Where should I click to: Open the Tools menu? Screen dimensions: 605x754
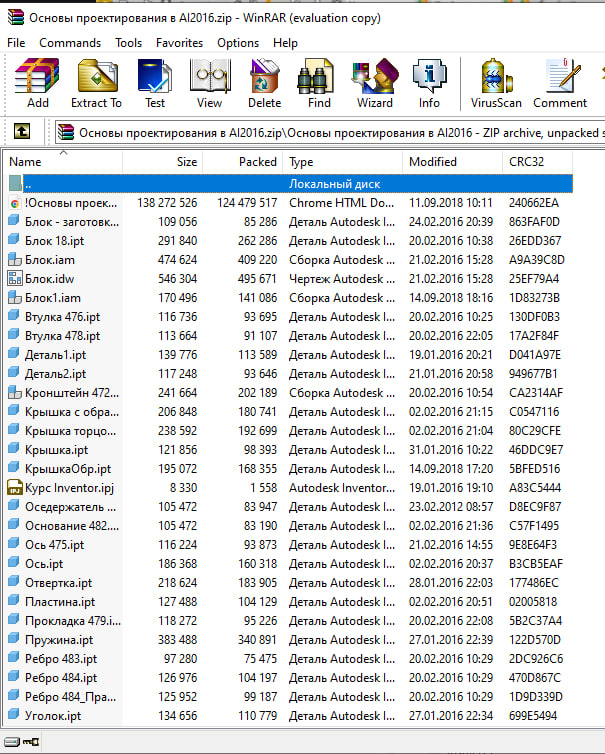coord(128,43)
